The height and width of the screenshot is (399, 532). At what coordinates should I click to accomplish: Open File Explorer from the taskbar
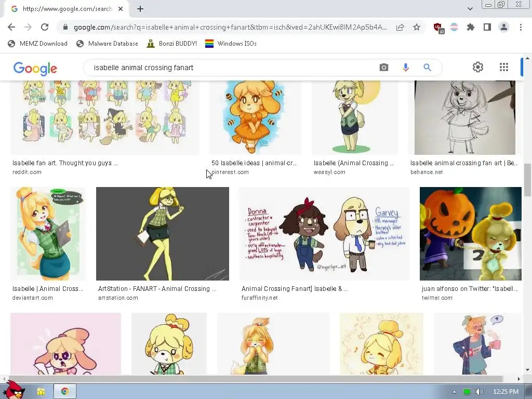[41, 392]
